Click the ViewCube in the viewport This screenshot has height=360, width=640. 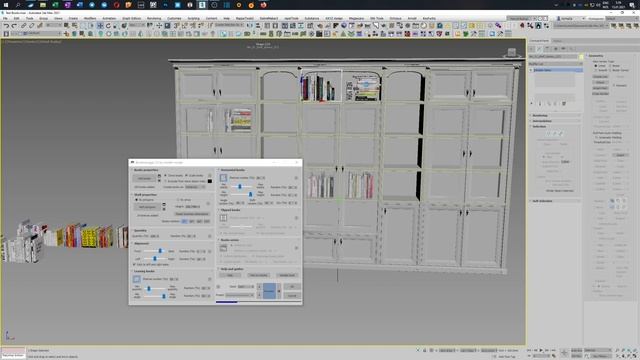(x=511, y=52)
